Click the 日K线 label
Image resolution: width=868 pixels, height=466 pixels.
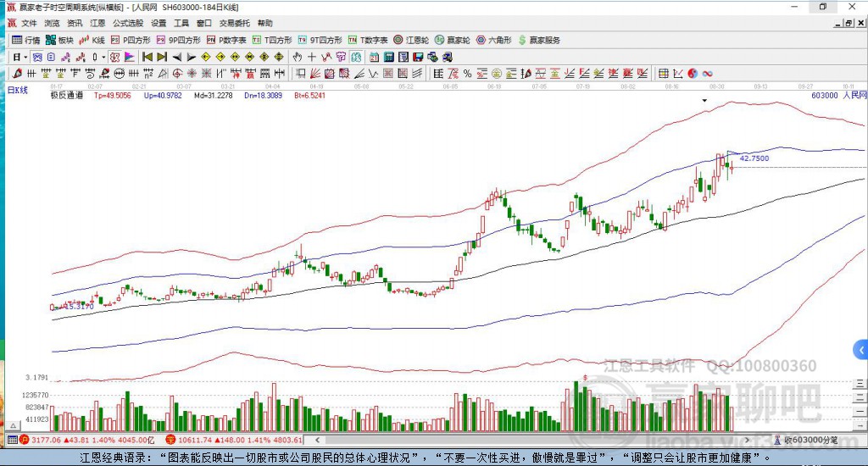[x=18, y=90]
